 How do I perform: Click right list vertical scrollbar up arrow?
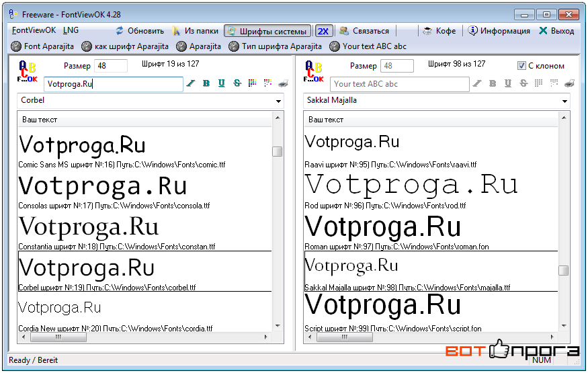click(564, 118)
